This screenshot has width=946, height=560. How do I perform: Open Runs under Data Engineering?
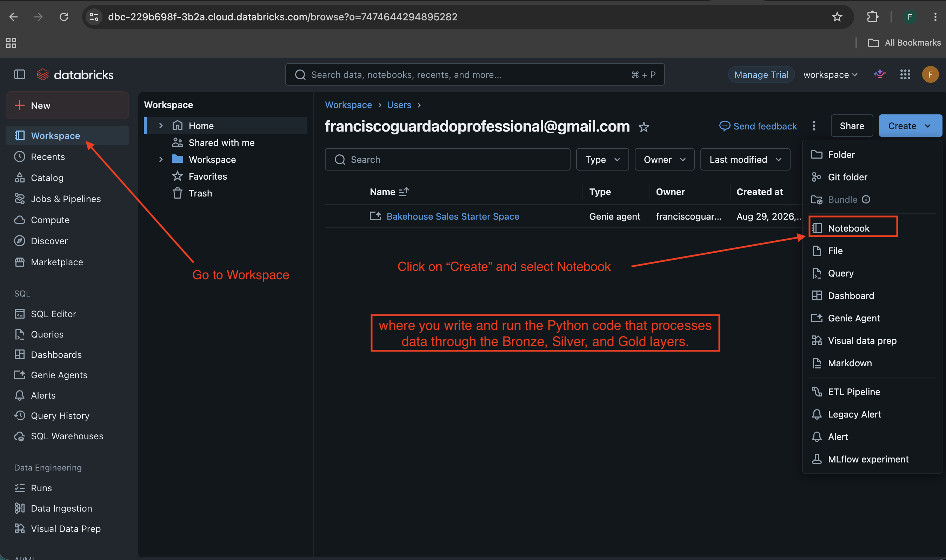point(67,488)
